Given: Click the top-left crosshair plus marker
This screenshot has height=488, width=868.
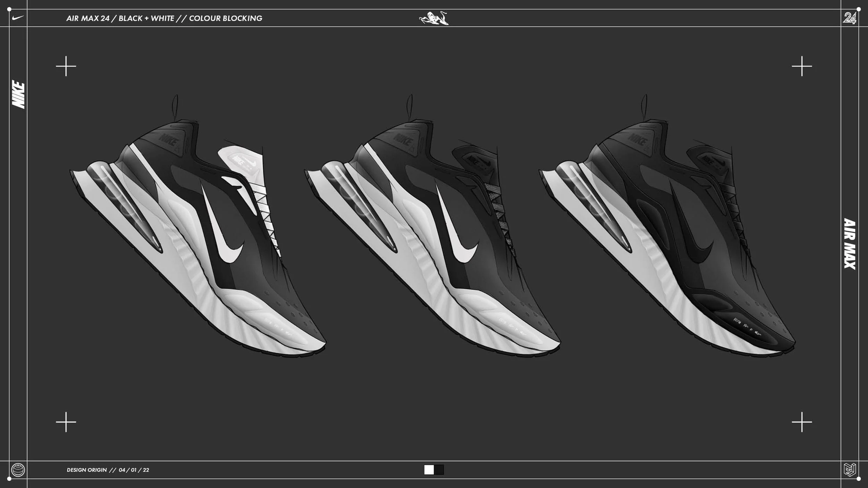Looking at the screenshot, I should coord(66,66).
